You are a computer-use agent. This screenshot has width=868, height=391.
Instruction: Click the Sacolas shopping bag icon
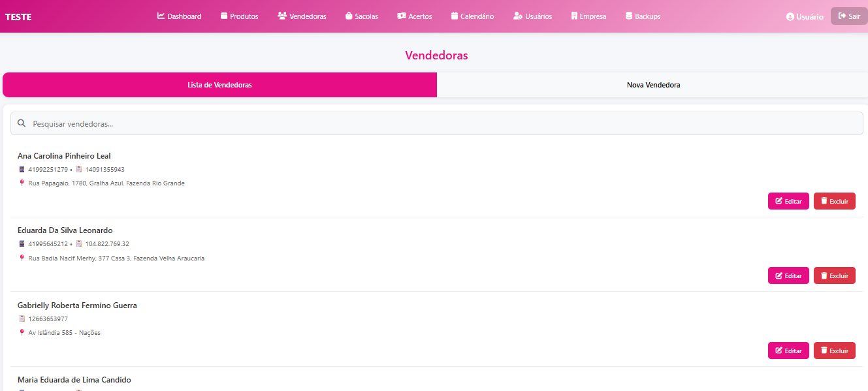pos(349,16)
